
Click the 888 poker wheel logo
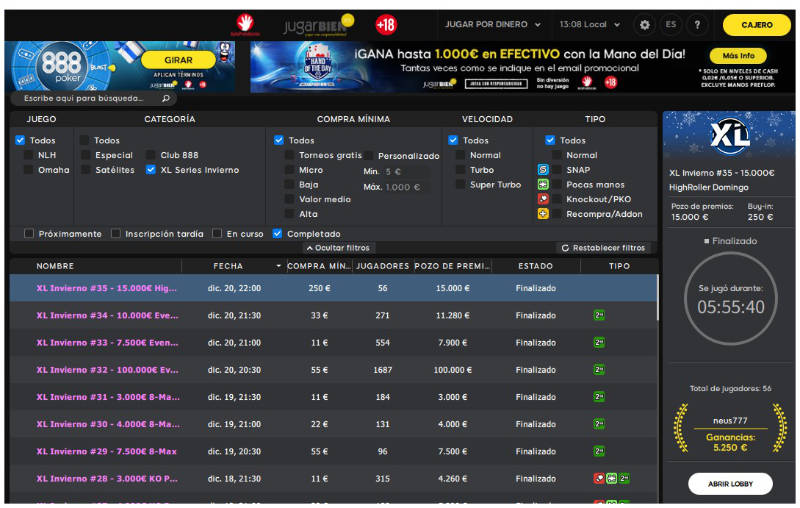(61, 65)
